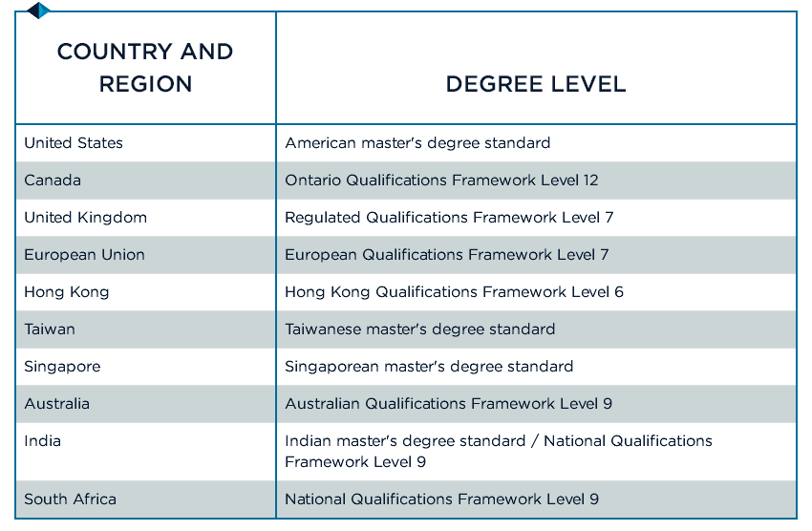Screen dimensions: 812x531
Task: Click the South Africa cell
Action: coord(71,499)
